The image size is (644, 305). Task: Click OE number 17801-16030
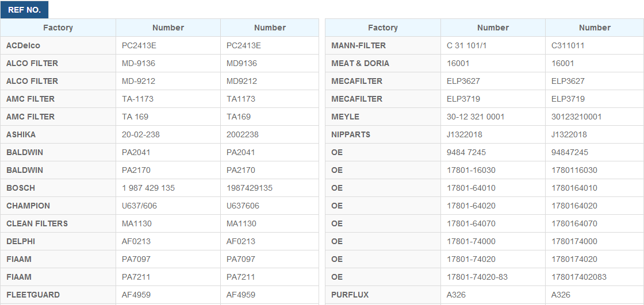tap(471, 170)
